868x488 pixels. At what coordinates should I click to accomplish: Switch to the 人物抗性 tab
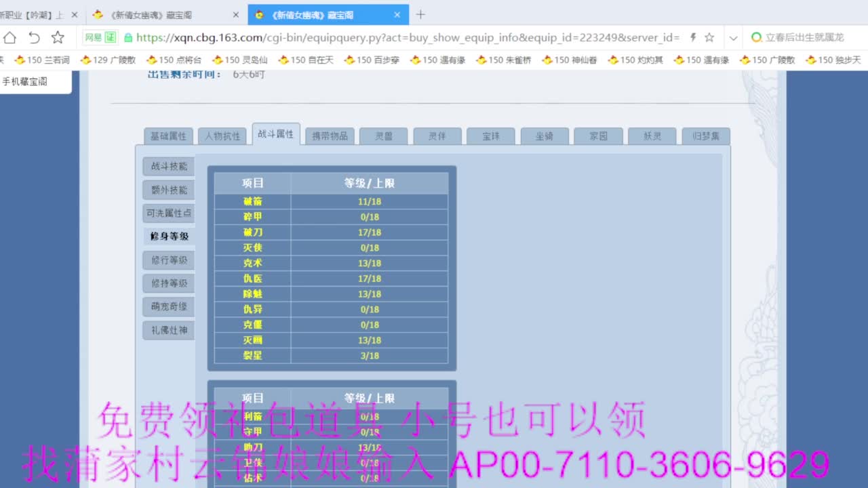[222, 136]
